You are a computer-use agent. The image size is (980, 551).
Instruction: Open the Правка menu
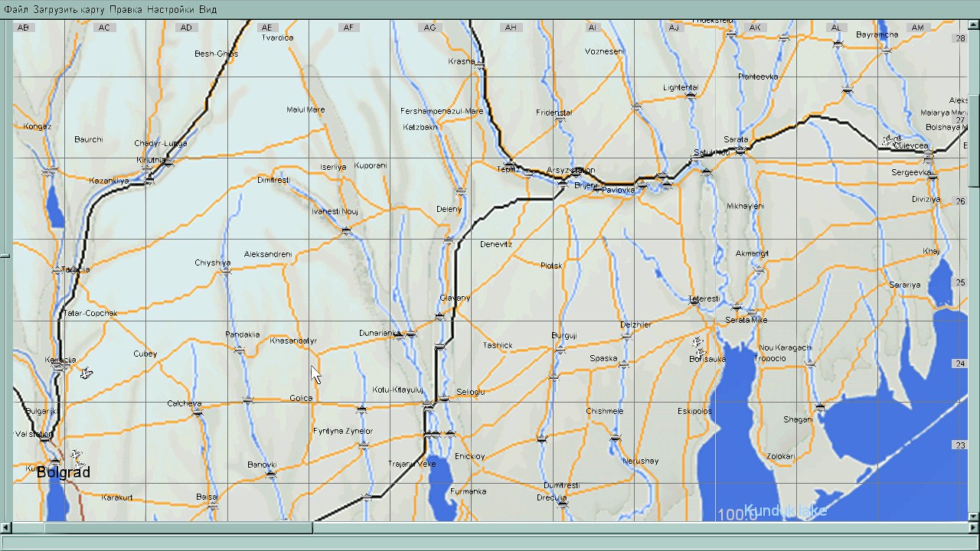pyautogui.click(x=126, y=9)
